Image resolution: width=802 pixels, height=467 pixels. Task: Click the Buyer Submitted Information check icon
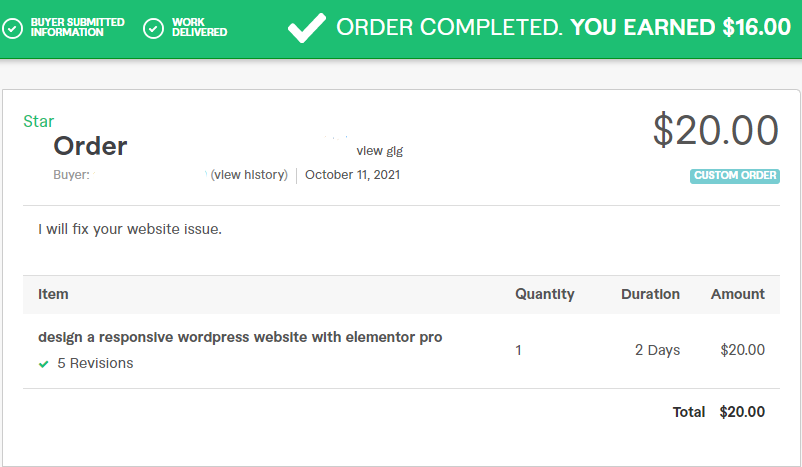click(14, 28)
